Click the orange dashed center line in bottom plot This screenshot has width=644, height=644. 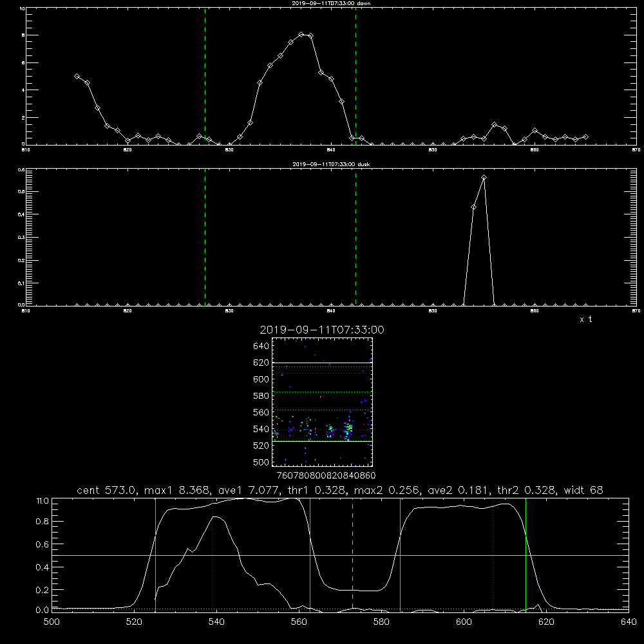(x=352, y=555)
